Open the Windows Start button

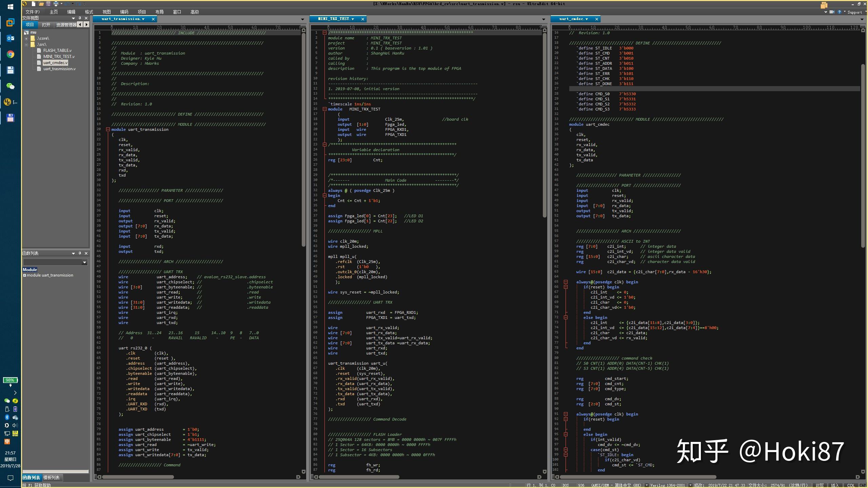pos(10,7)
